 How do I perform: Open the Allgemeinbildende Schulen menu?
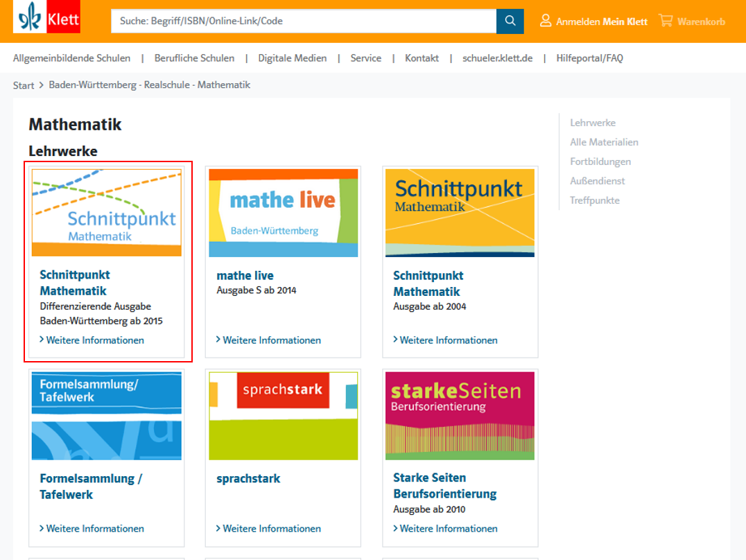[x=71, y=58]
